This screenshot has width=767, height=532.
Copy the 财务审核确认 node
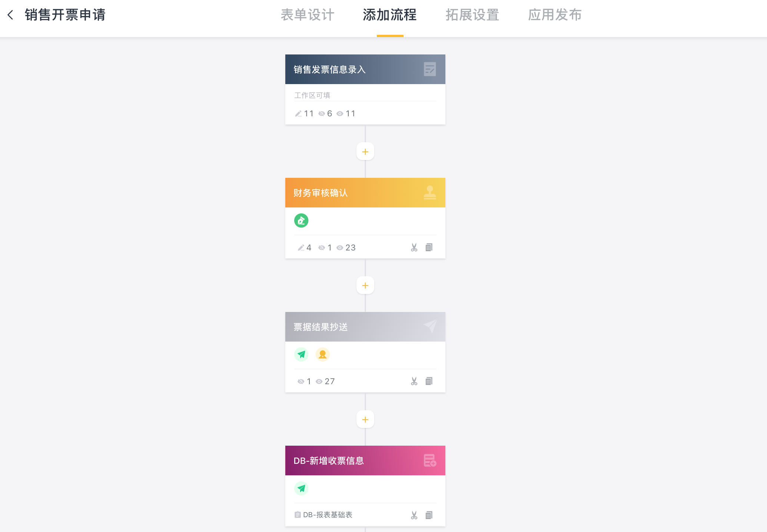click(x=429, y=247)
